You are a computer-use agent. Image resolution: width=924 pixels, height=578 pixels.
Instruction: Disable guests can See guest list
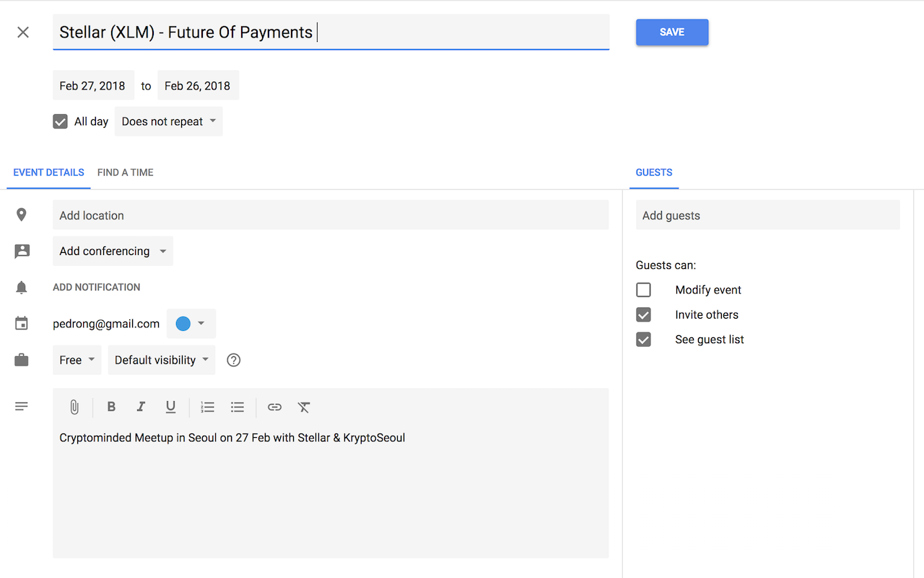[x=643, y=340]
